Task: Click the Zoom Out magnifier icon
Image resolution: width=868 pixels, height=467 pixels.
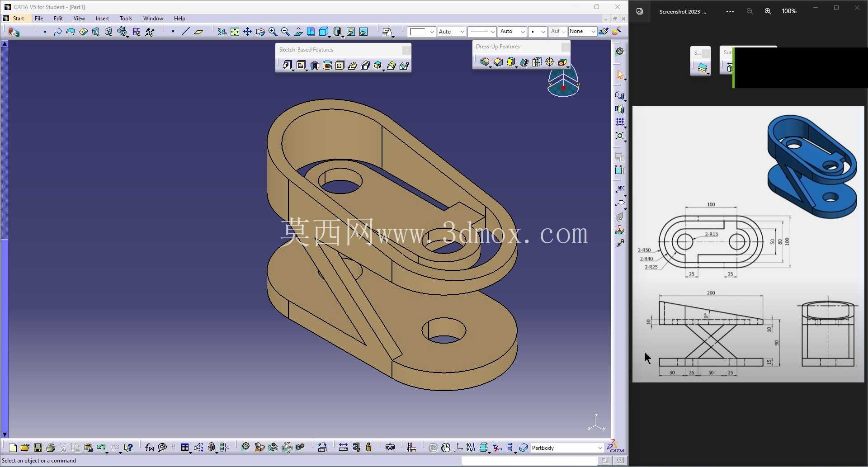Action: (285, 32)
